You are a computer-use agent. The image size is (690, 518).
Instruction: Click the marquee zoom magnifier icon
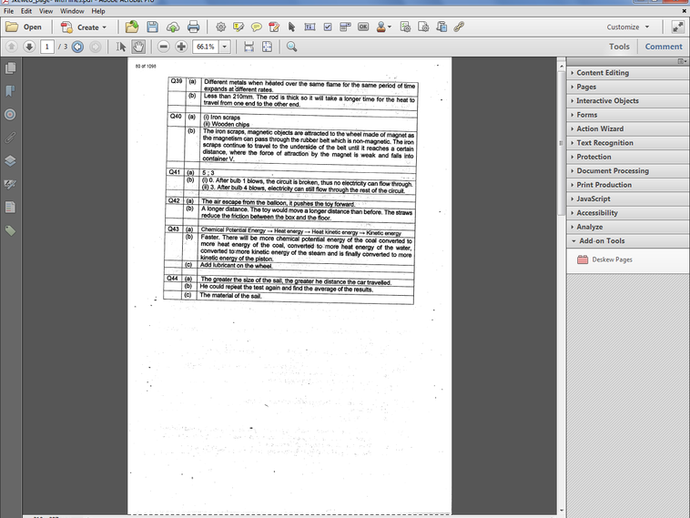tap(291, 47)
